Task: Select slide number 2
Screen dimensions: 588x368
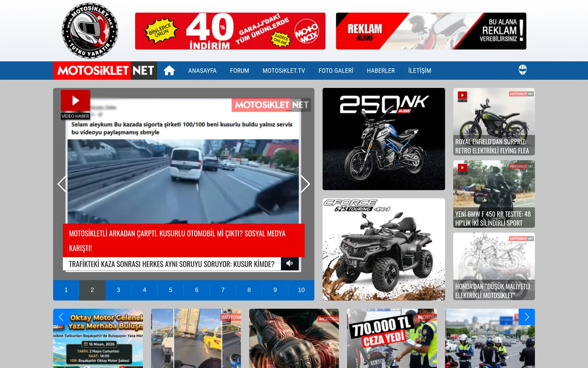Action: (x=92, y=290)
